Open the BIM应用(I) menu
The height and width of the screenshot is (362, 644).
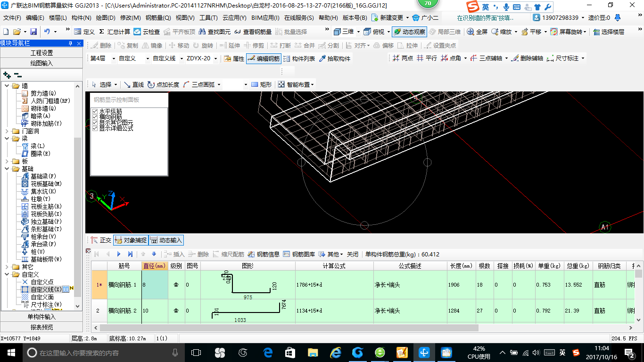265,18
